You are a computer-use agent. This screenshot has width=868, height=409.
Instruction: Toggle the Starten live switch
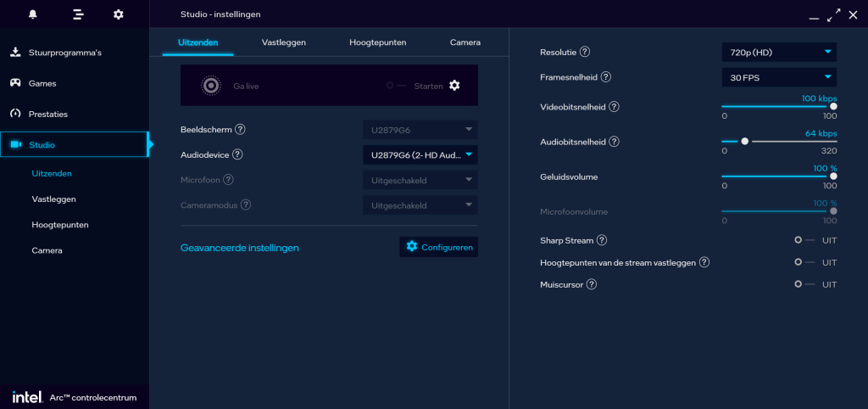point(397,86)
